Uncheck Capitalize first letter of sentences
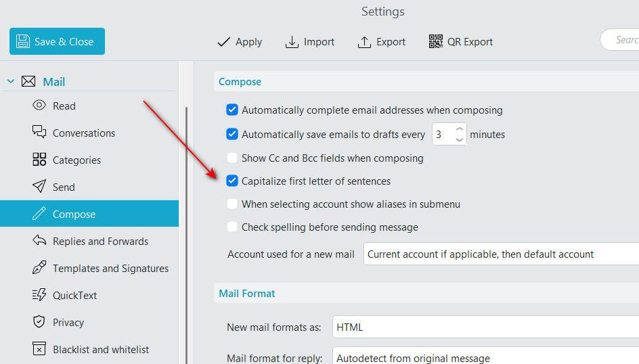 tap(232, 181)
